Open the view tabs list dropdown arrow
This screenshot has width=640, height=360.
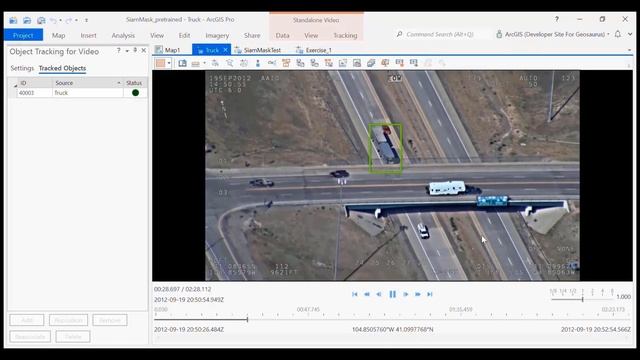[x=629, y=50]
